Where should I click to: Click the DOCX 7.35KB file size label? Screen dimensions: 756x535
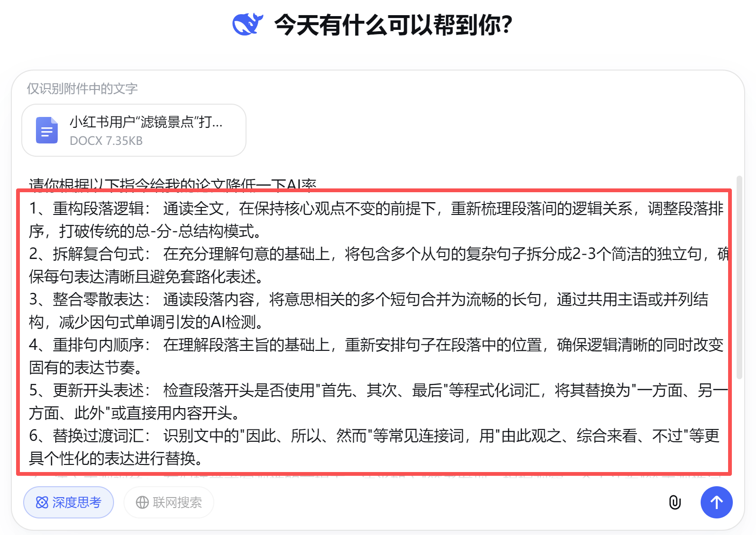(x=106, y=141)
